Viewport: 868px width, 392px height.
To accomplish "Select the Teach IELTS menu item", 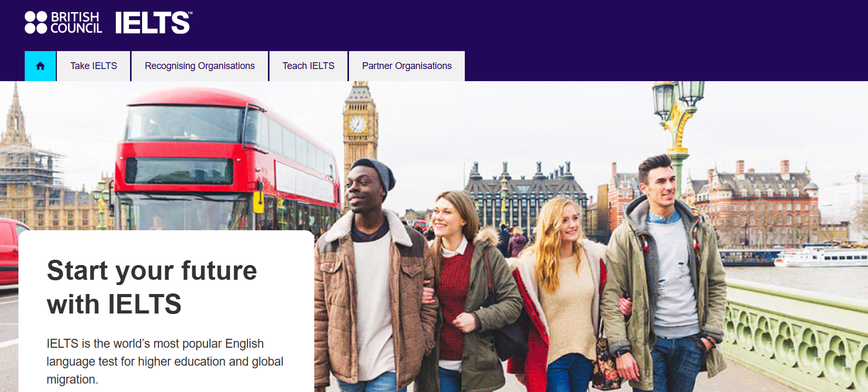I will [308, 66].
